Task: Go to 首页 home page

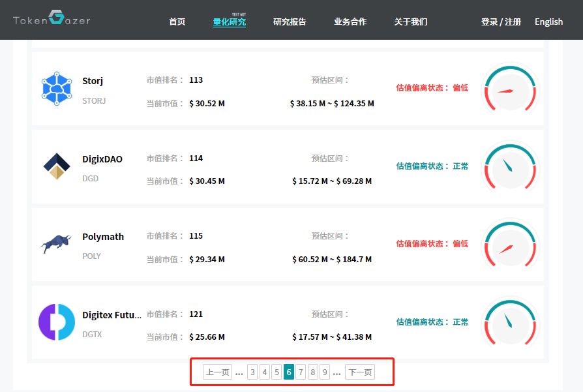Action: (x=177, y=22)
